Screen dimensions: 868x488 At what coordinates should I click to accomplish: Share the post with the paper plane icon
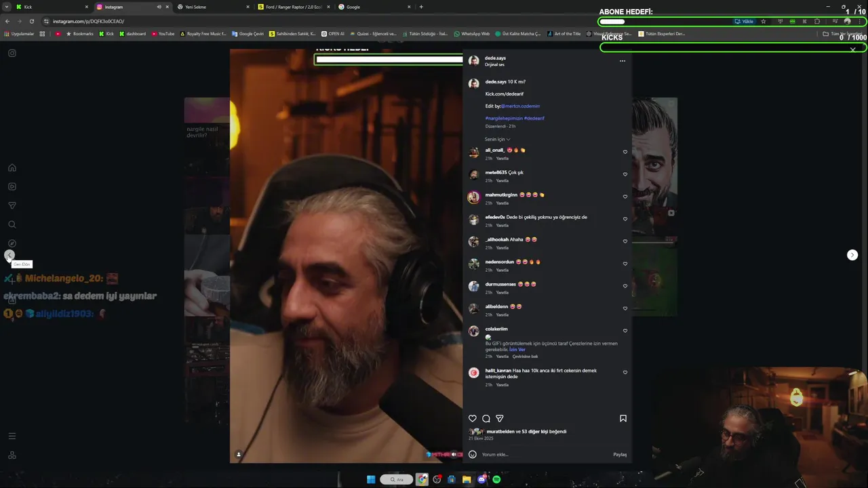[x=500, y=418]
